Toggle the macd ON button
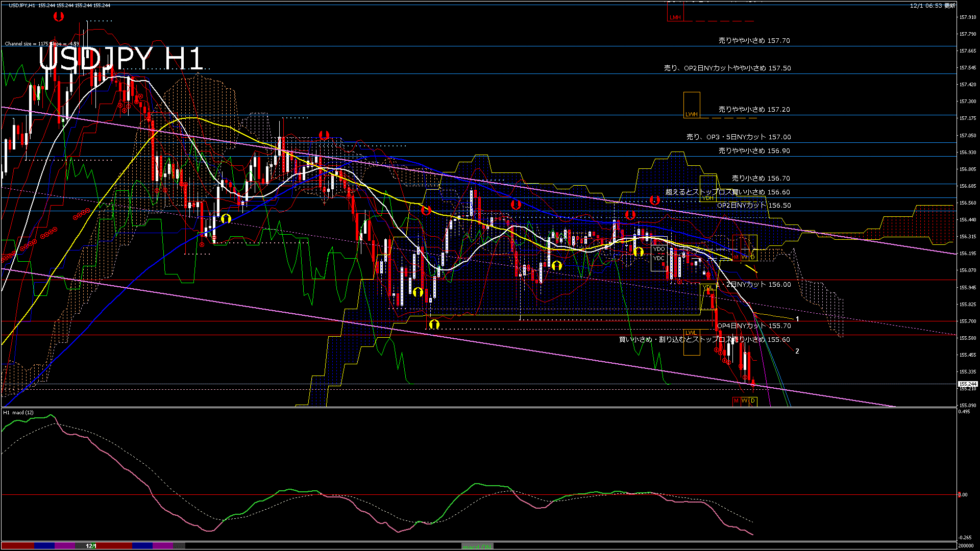The width and height of the screenshot is (980, 551). (477, 546)
